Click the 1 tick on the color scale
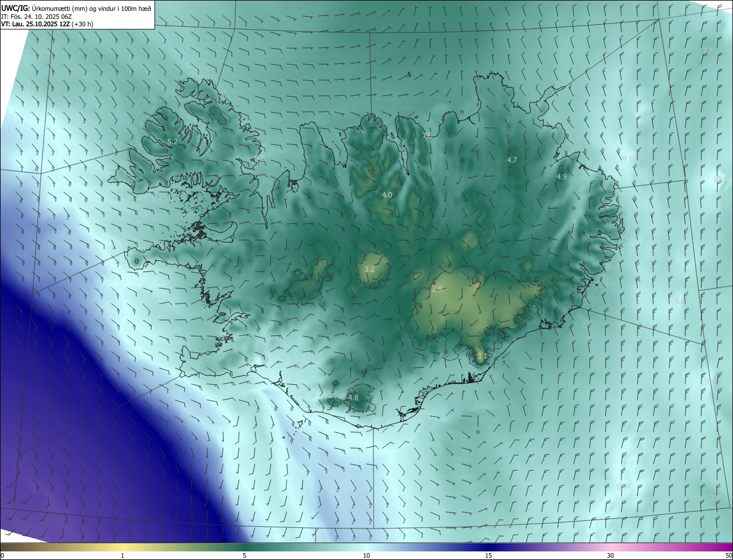Viewport: 733px width, 560px height. click(123, 556)
